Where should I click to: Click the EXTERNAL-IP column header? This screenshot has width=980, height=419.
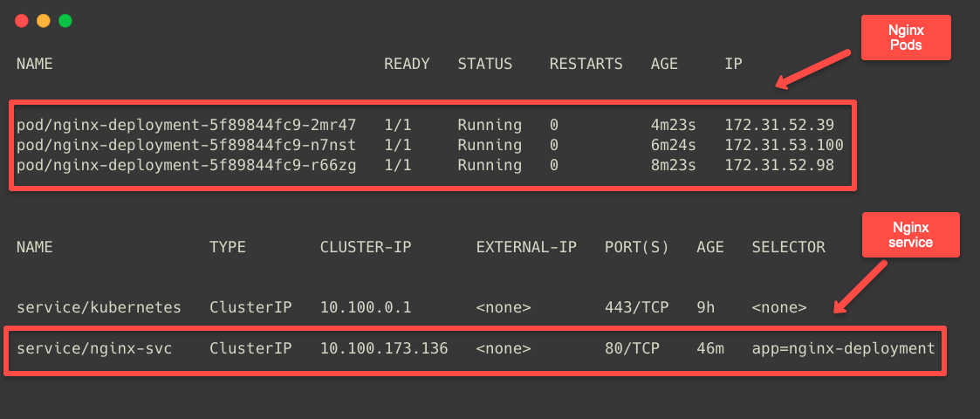tap(526, 247)
